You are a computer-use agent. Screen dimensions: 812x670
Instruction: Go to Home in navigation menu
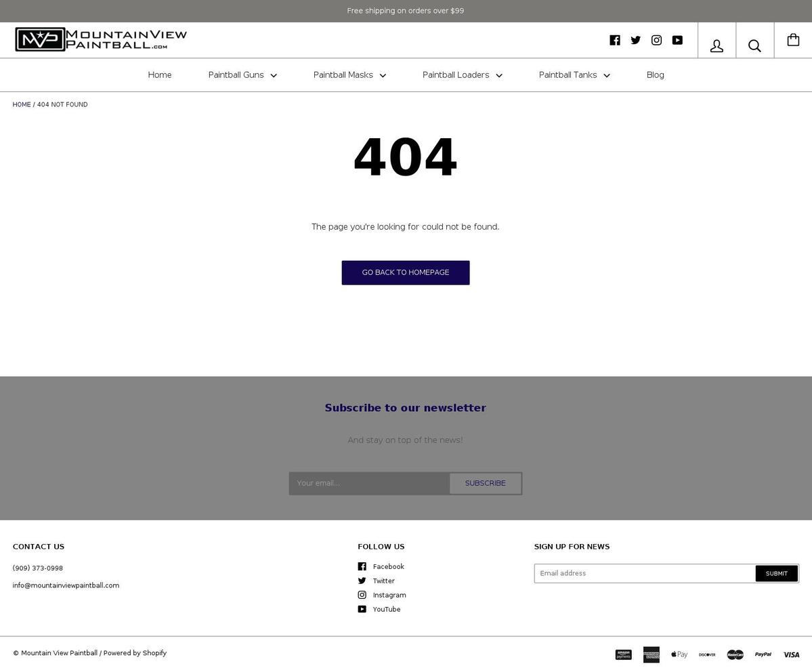click(160, 75)
